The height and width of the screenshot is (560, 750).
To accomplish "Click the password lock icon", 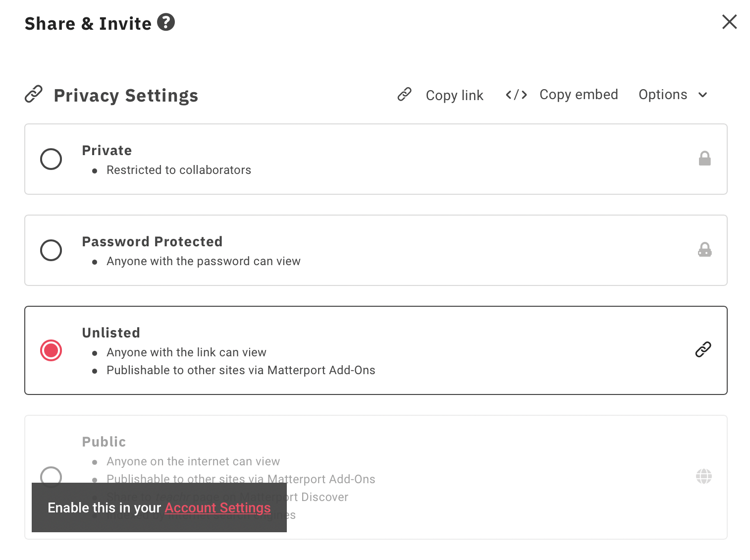I will (704, 250).
